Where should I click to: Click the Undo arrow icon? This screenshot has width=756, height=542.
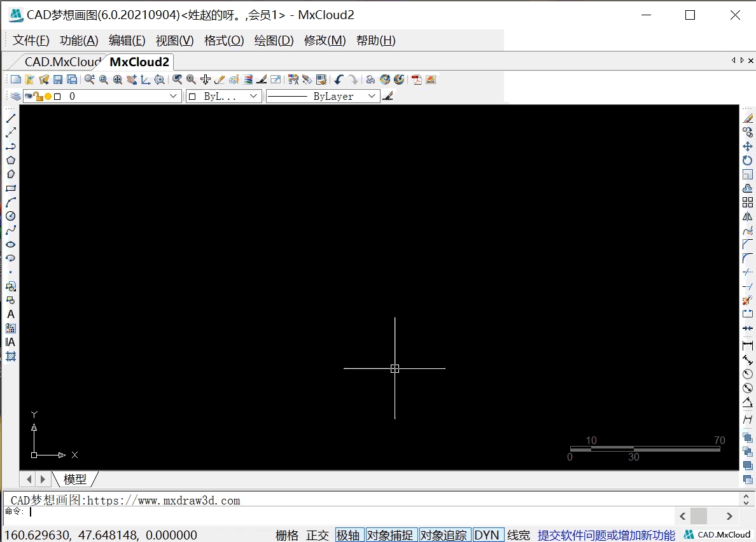pyautogui.click(x=339, y=80)
